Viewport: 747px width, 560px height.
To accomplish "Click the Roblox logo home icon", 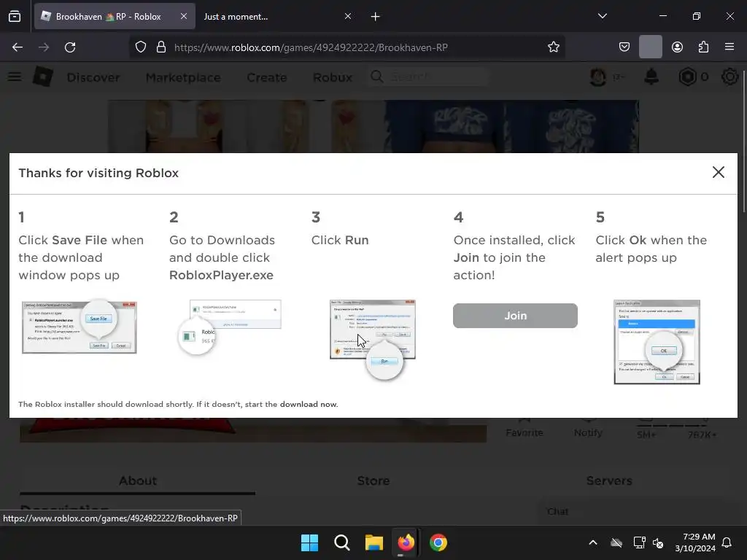I will [43, 77].
